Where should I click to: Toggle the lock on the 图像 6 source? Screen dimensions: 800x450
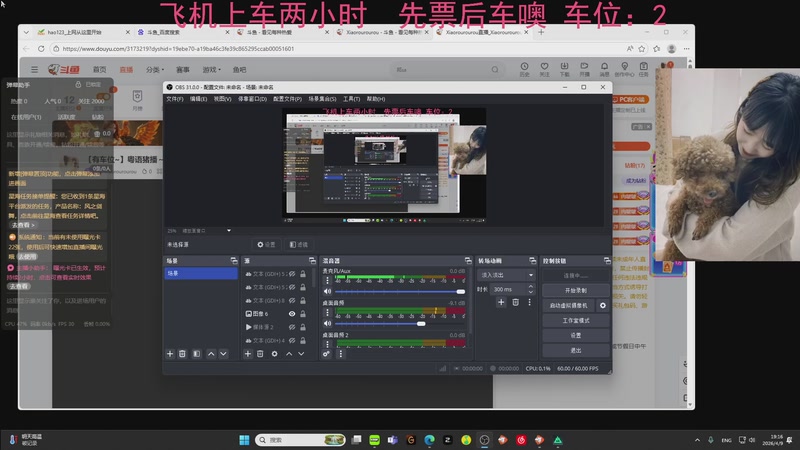pos(303,314)
